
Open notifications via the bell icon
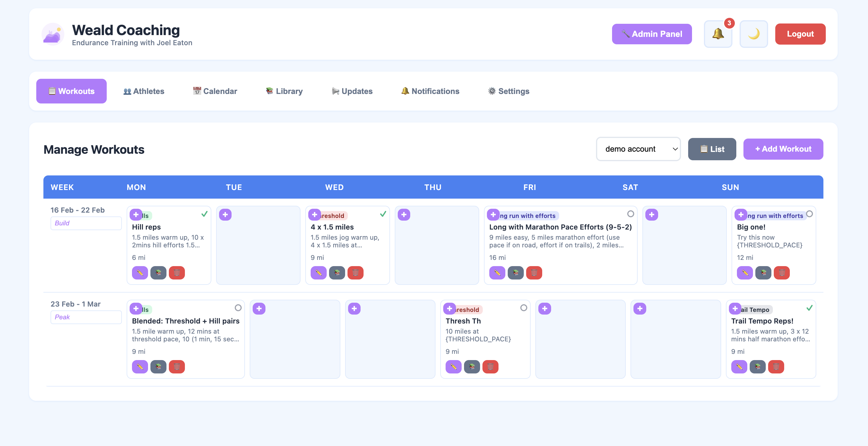pyautogui.click(x=718, y=34)
